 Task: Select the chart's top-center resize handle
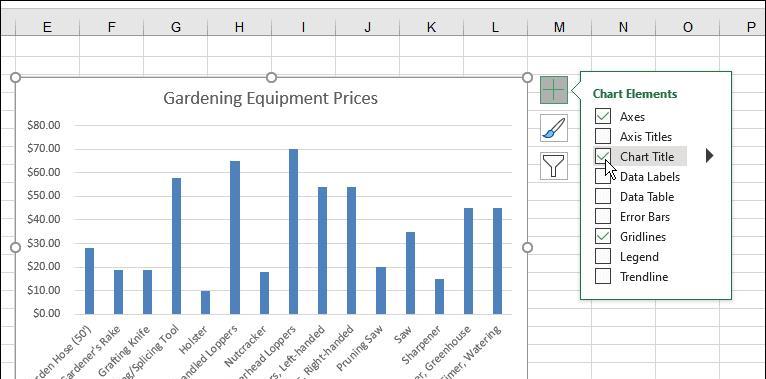[272, 78]
